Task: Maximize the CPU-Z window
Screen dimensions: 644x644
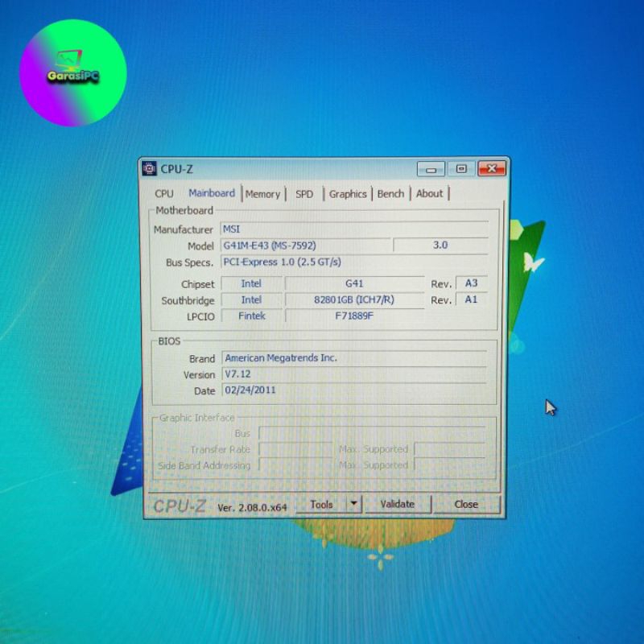Action: point(461,169)
